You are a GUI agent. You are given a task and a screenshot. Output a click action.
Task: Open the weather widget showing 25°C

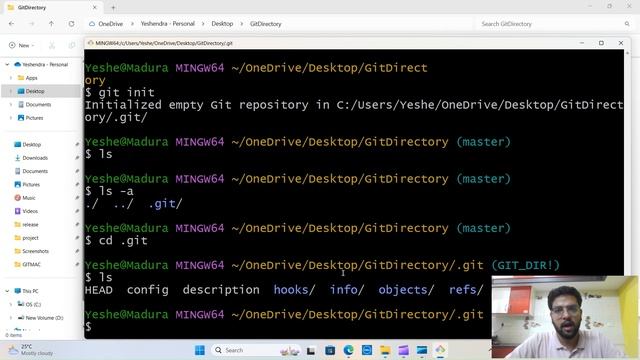[31, 350]
